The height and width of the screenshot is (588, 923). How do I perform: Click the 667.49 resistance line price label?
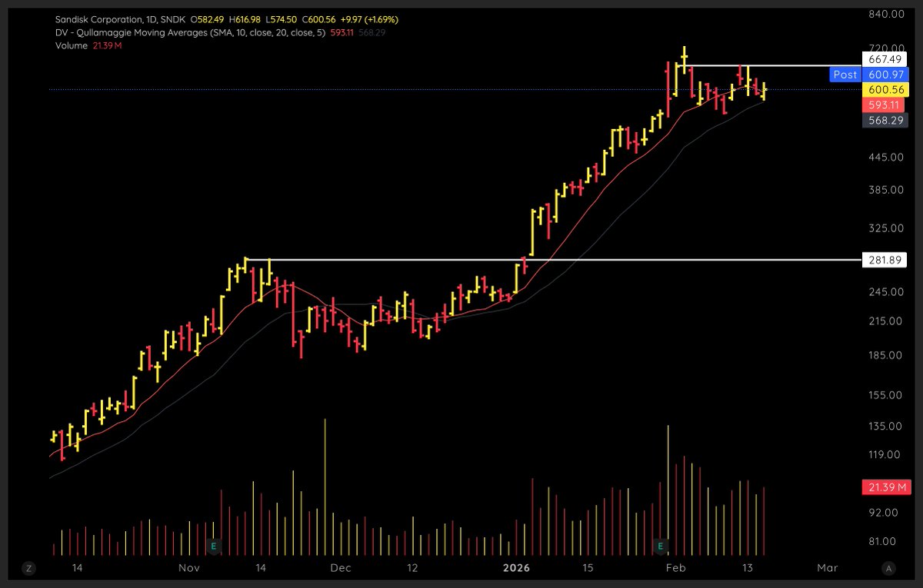885,59
